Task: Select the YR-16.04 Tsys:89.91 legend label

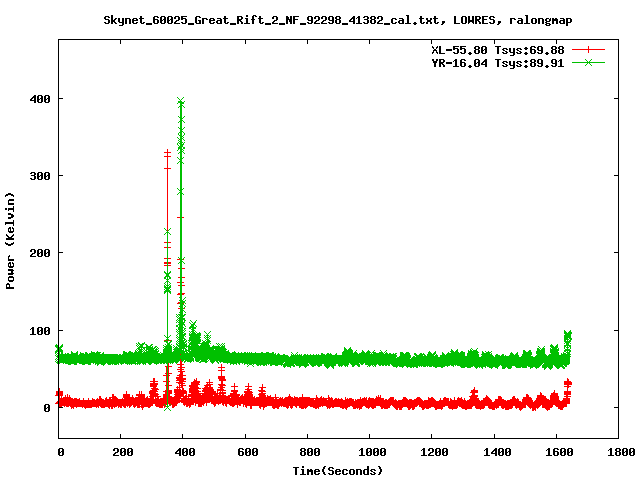Action: coord(498,63)
